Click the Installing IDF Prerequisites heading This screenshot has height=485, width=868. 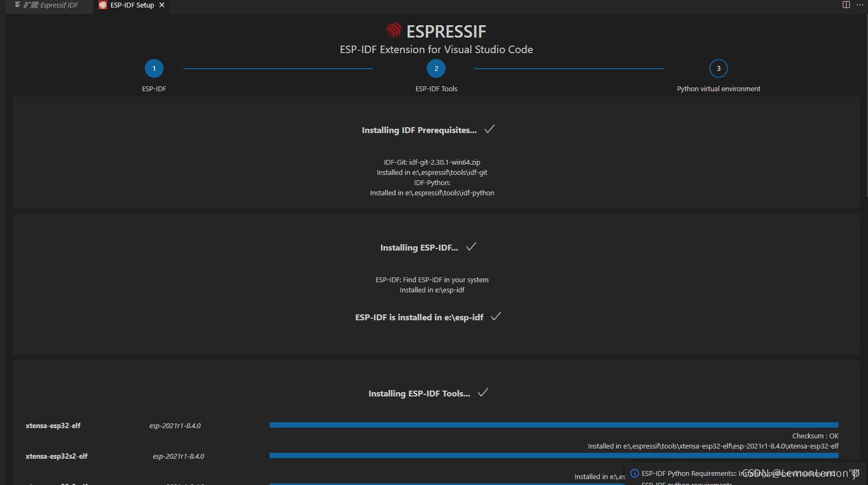(x=419, y=130)
